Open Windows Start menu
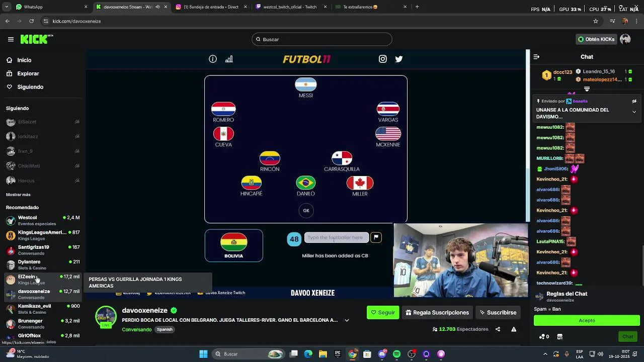Viewport: 644px width, 362px height. click(x=203, y=354)
